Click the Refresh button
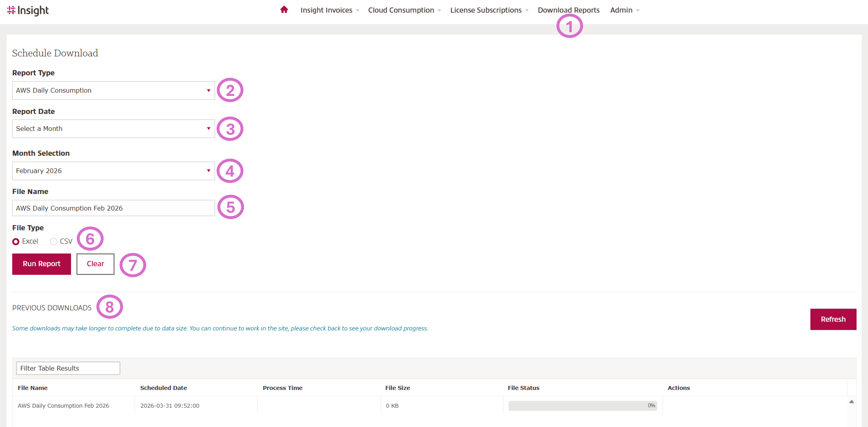This screenshot has height=427, width=868. (x=833, y=319)
